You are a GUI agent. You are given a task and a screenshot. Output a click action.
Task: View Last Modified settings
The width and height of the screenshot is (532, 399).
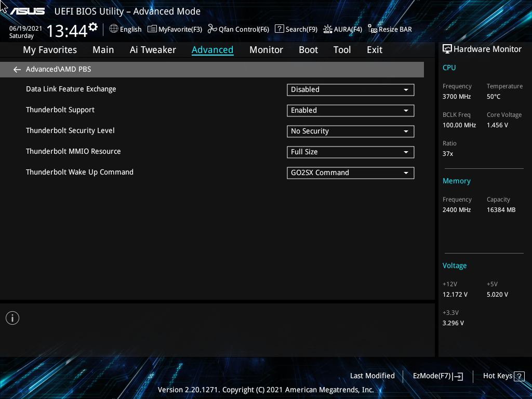click(x=372, y=376)
